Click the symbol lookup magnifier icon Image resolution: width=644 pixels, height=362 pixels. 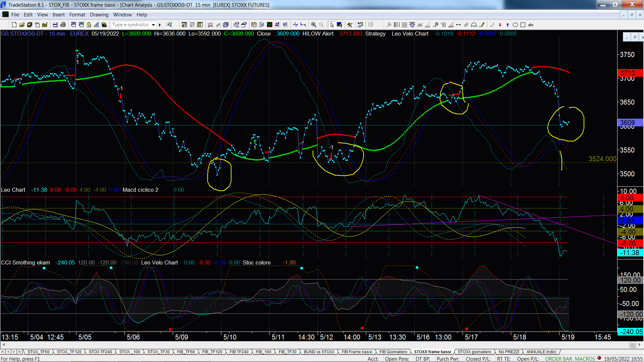click(169, 24)
